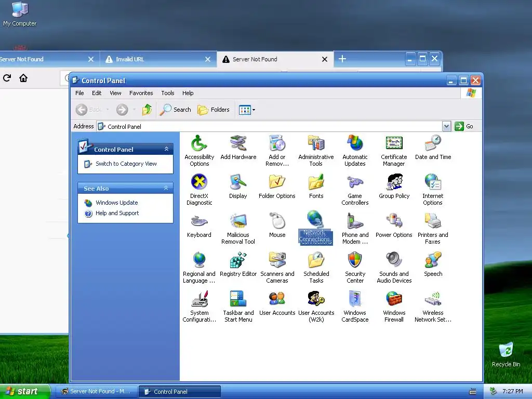Open the Help menu
Image resolution: width=532 pixels, height=399 pixels.
188,93
